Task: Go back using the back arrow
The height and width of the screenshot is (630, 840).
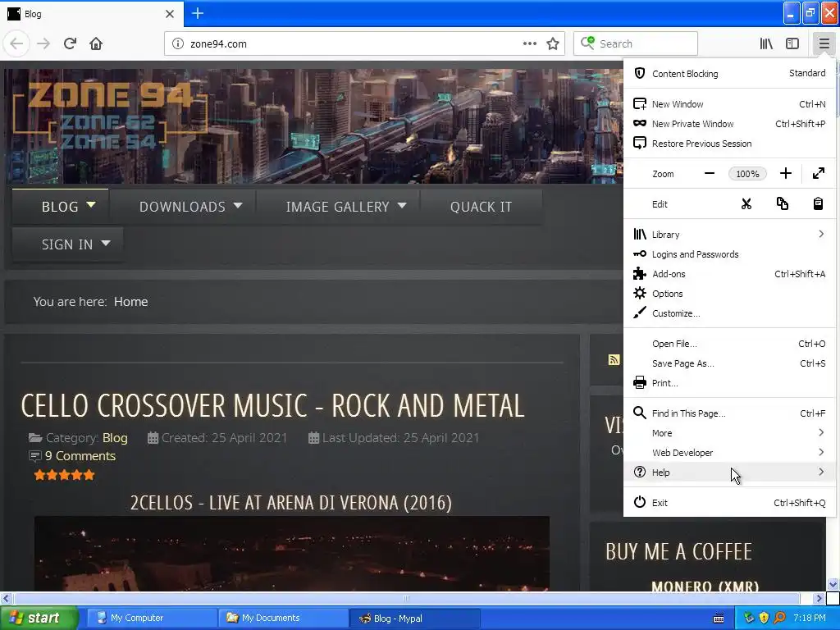Action: point(16,43)
